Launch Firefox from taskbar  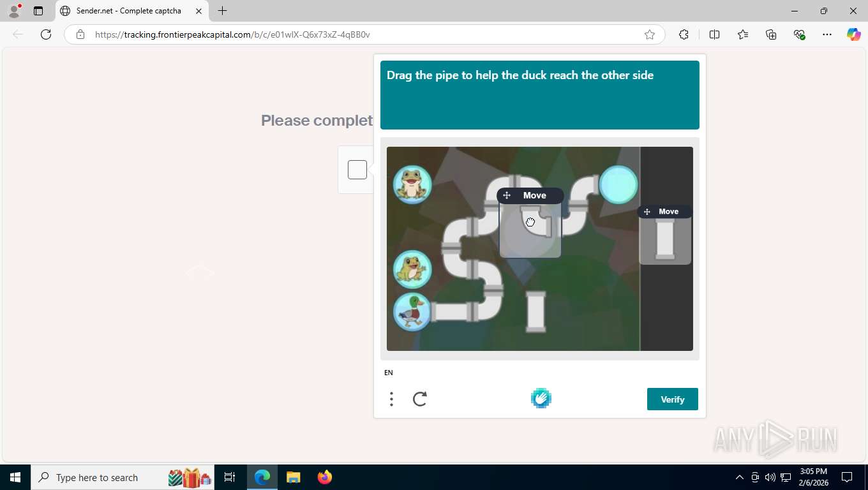(x=325, y=477)
